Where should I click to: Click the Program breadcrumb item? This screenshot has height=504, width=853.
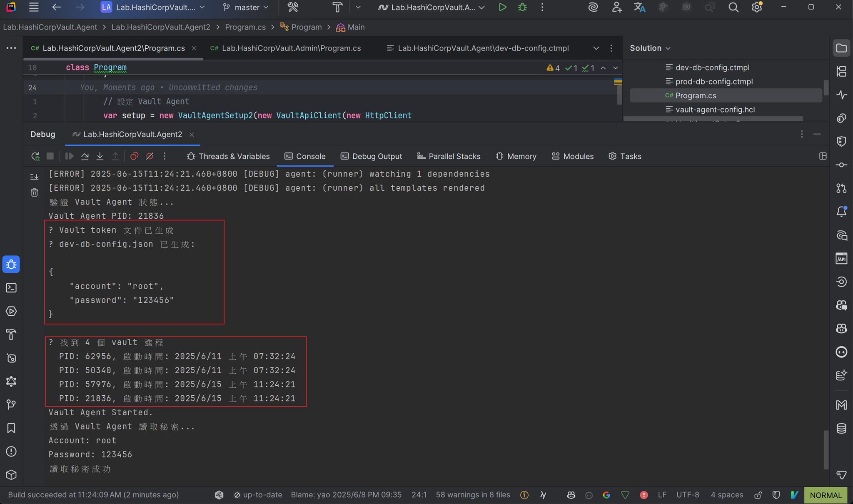[x=301, y=27]
